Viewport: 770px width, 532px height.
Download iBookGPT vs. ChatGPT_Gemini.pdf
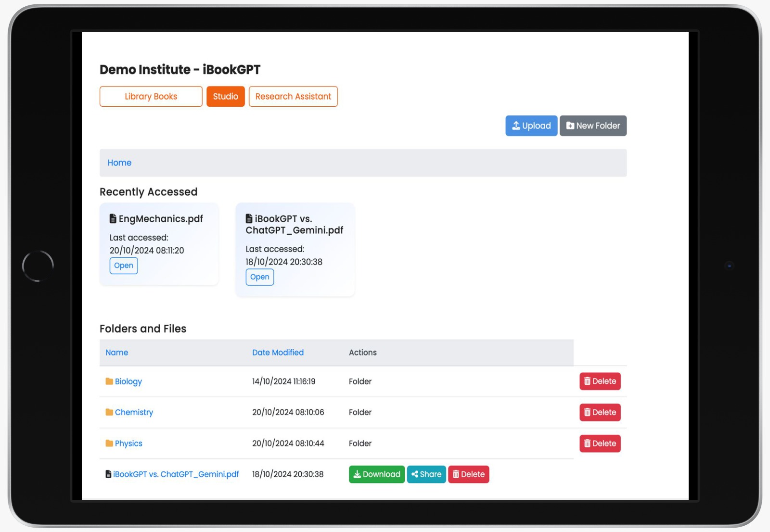(x=376, y=474)
